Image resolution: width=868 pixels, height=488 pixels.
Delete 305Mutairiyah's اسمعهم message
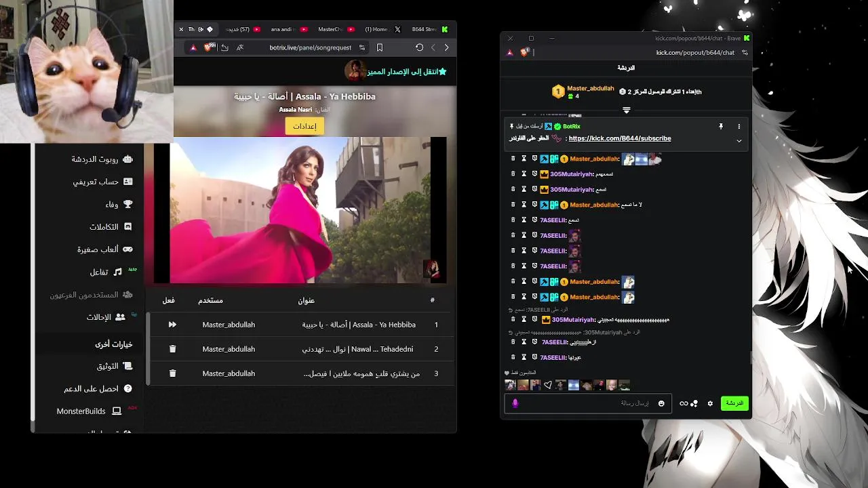pyautogui.click(x=513, y=174)
